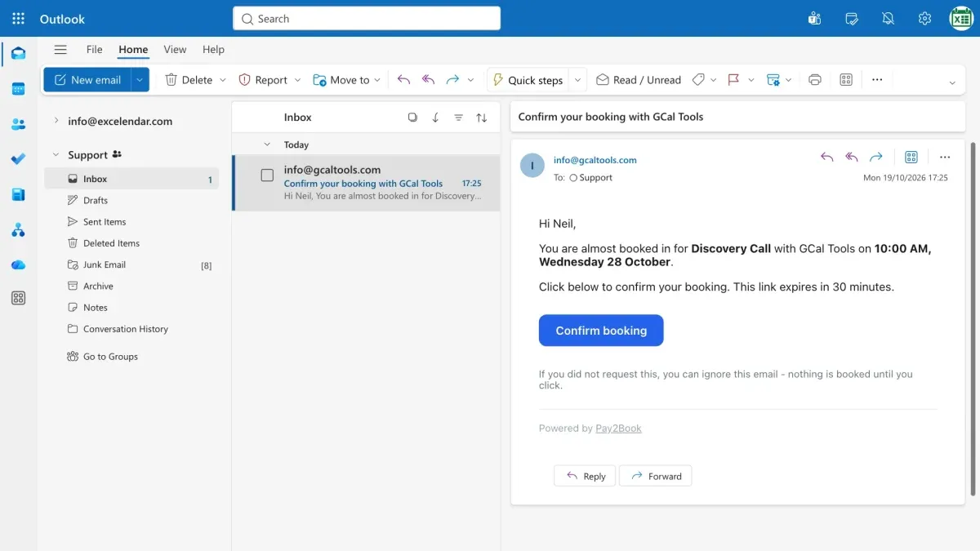Open Mail in the left app rail
980x551 pixels.
tap(18, 54)
